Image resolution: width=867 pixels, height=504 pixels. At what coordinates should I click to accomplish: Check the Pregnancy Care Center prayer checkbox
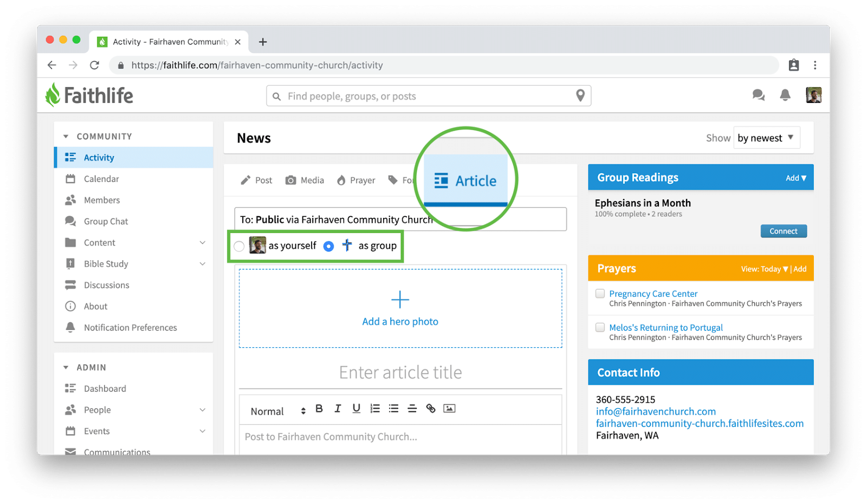(600, 293)
